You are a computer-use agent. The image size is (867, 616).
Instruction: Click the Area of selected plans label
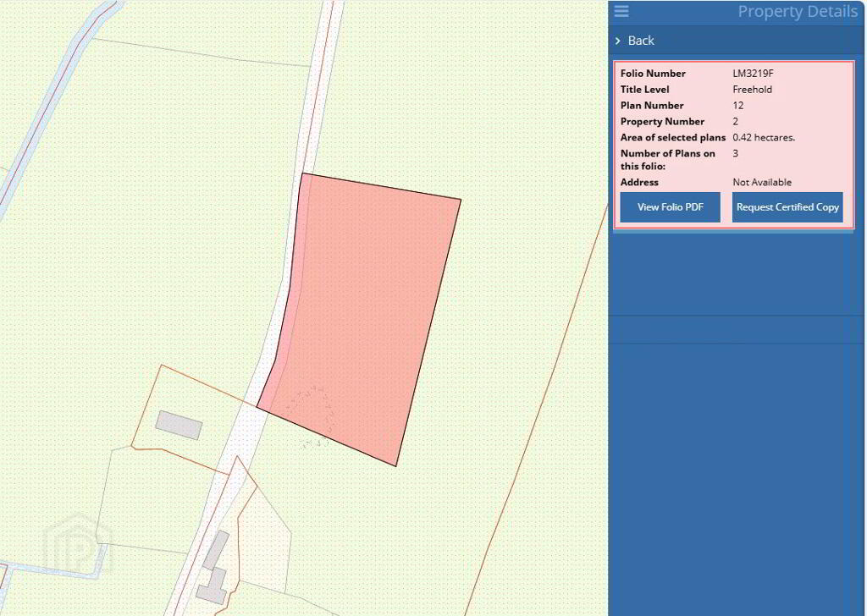click(672, 138)
